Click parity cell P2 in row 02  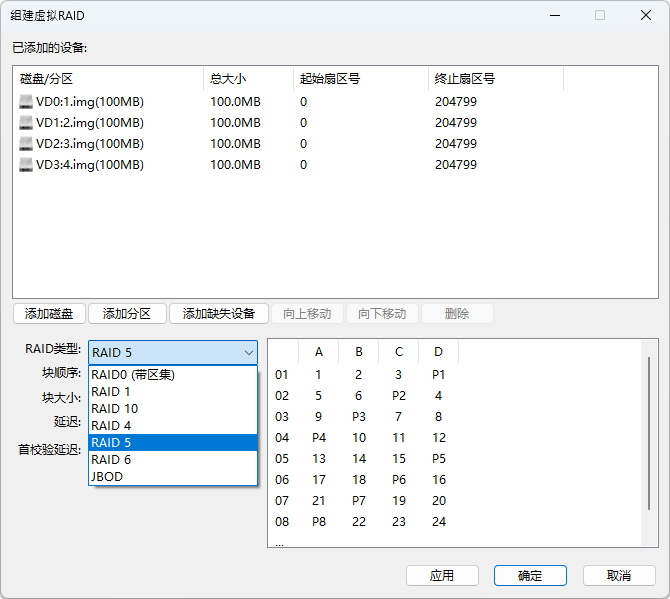point(399,396)
